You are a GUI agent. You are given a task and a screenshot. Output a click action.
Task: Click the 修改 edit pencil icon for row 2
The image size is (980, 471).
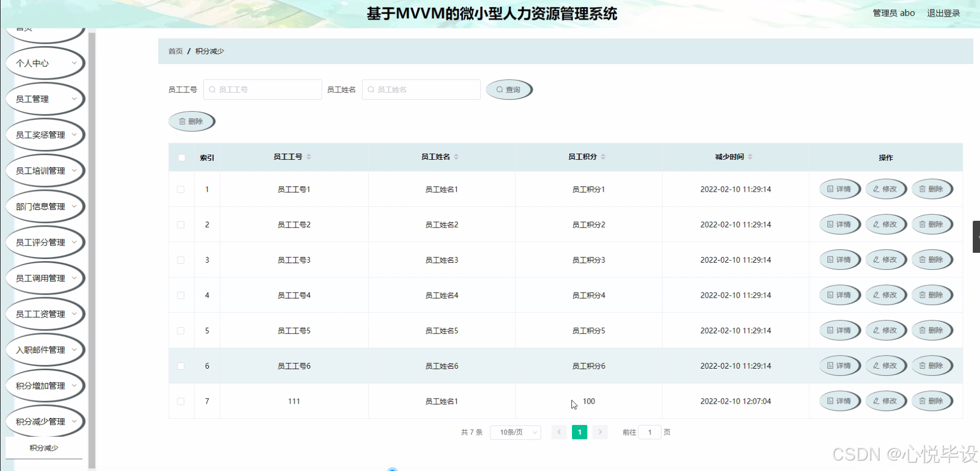coord(876,224)
